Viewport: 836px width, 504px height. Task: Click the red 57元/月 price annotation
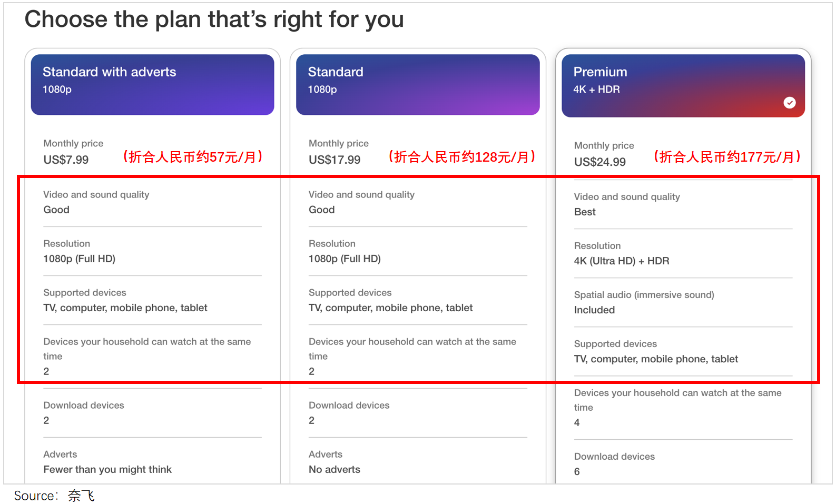click(x=193, y=157)
